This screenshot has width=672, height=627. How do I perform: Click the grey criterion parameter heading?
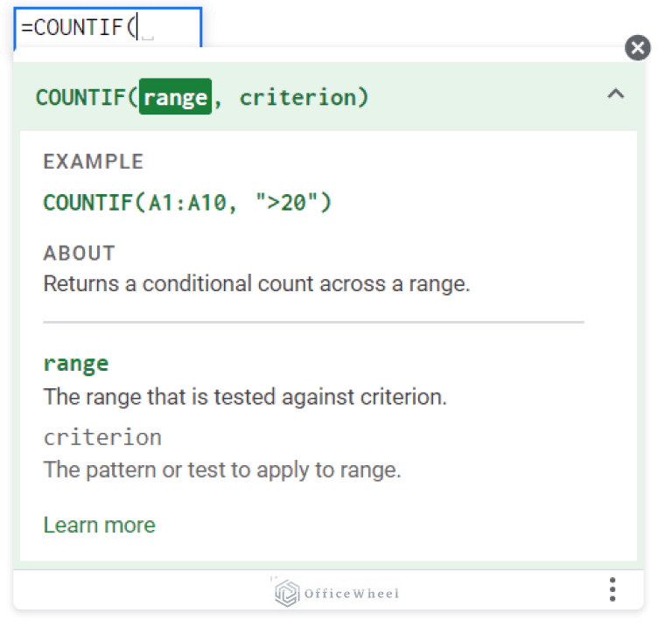point(102,437)
